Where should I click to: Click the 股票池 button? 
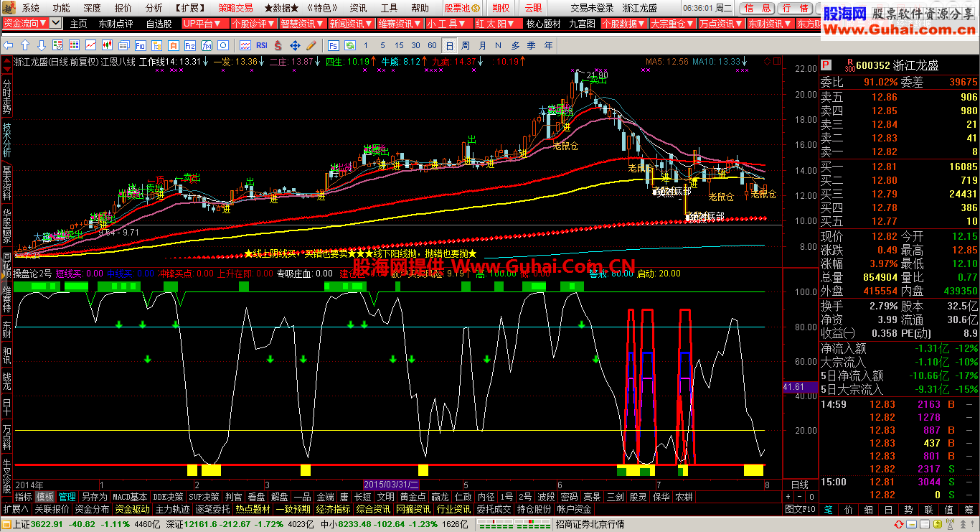461,8
